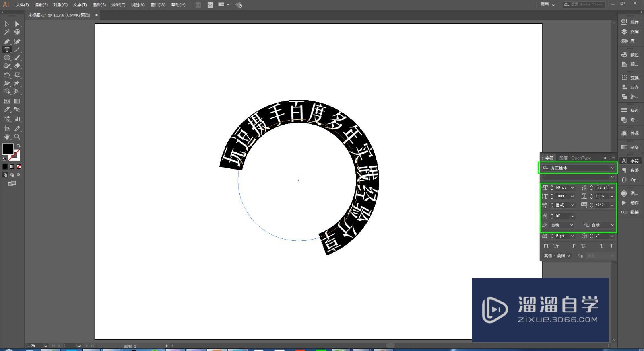This screenshot has width=644, height=351.
Task: Toggle All Caps TT style
Action: tap(546, 246)
